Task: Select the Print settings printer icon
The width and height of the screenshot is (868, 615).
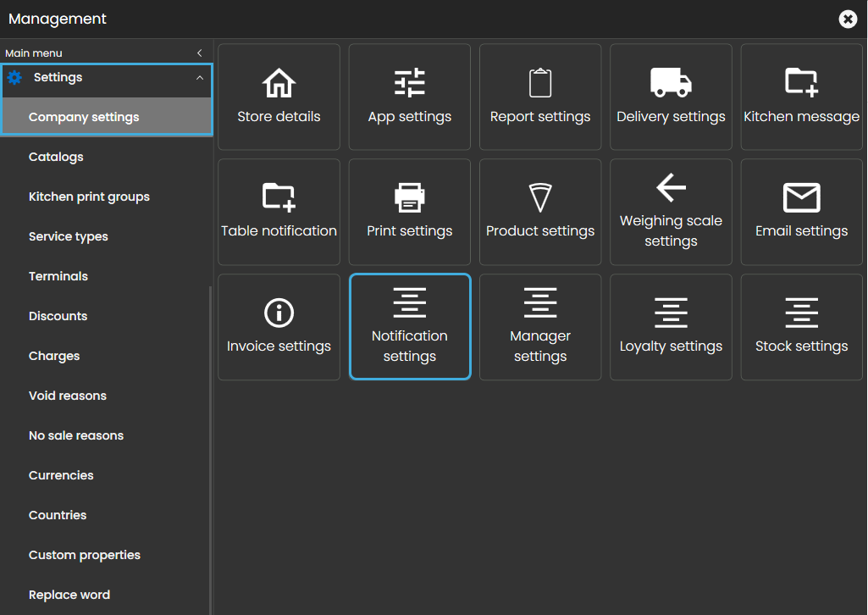Action: 409,197
